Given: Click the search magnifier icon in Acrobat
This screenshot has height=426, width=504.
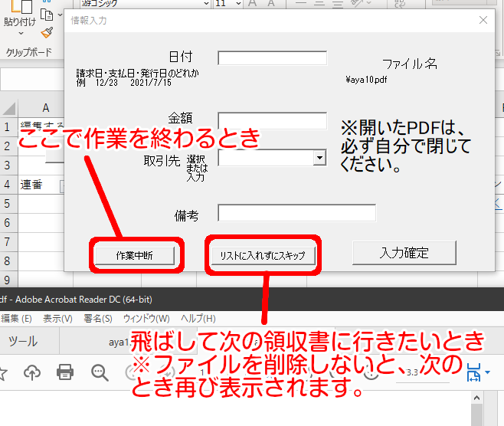Looking at the screenshot, I should (x=100, y=373).
